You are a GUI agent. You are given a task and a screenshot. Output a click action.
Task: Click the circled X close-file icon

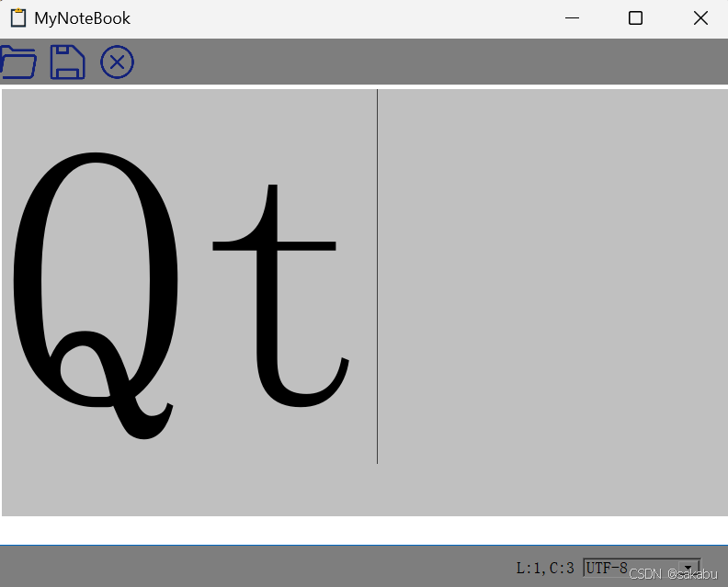[x=117, y=62]
